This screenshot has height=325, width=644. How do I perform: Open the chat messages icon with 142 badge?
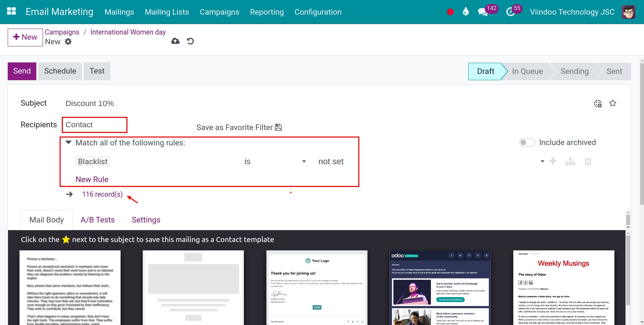coord(483,12)
